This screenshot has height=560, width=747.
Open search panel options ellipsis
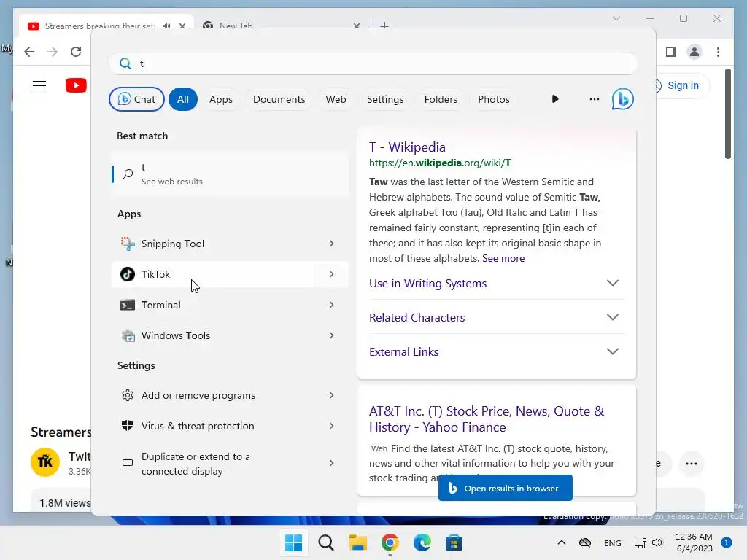[x=594, y=99]
